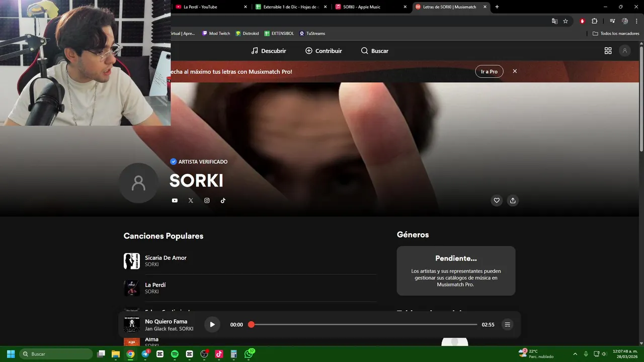Click the Ir a Pro button

pos(489,71)
